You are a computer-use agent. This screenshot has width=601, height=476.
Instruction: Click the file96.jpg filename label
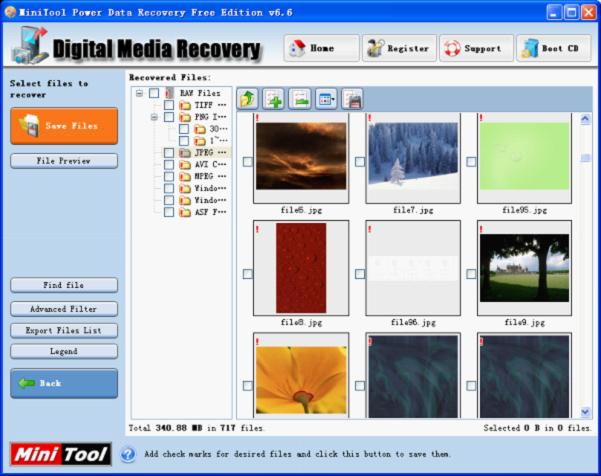(x=413, y=323)
